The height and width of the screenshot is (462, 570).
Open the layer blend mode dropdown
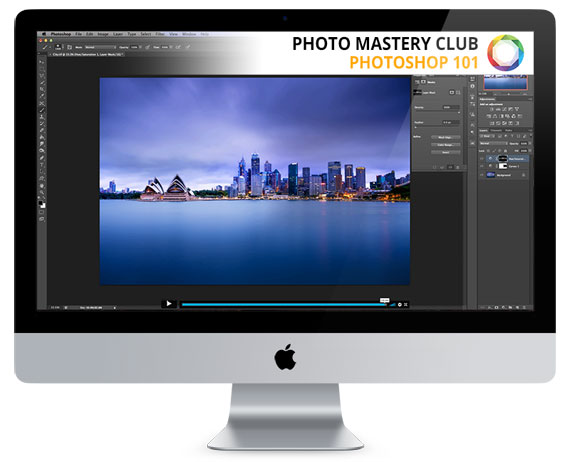coord(493,144)
